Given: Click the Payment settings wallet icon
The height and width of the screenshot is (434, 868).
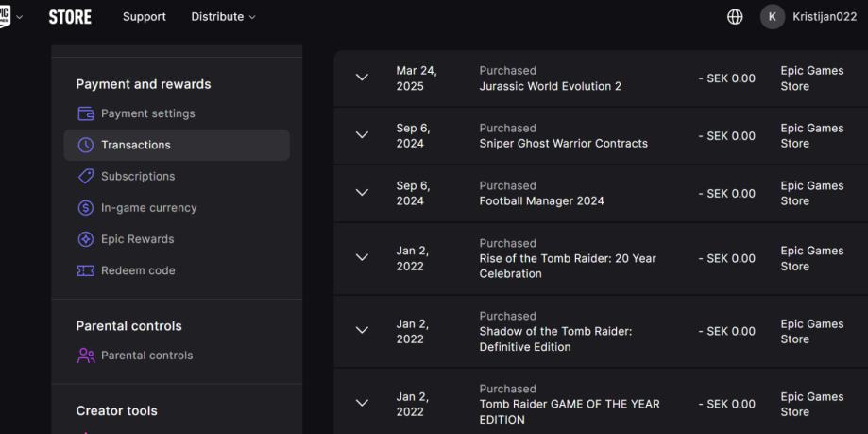Looking at the screenshot, I should (85, 114).
